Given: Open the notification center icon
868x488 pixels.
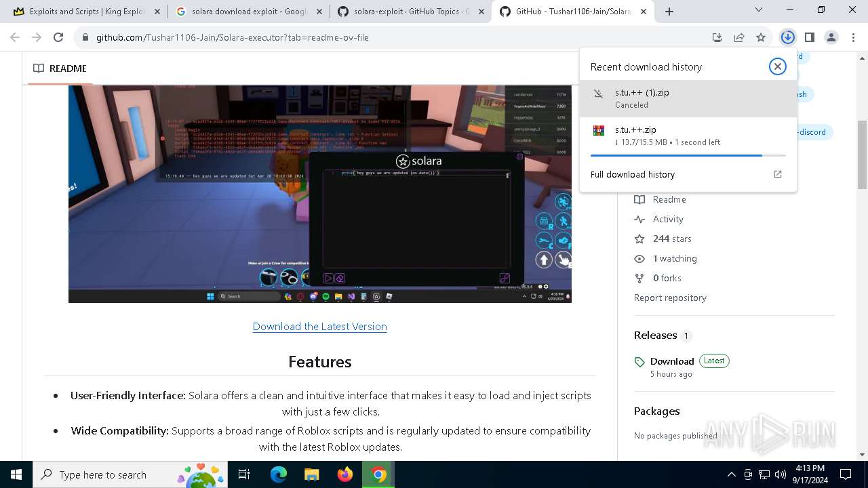Looking at the screenshot, I should tap(846, 474).
